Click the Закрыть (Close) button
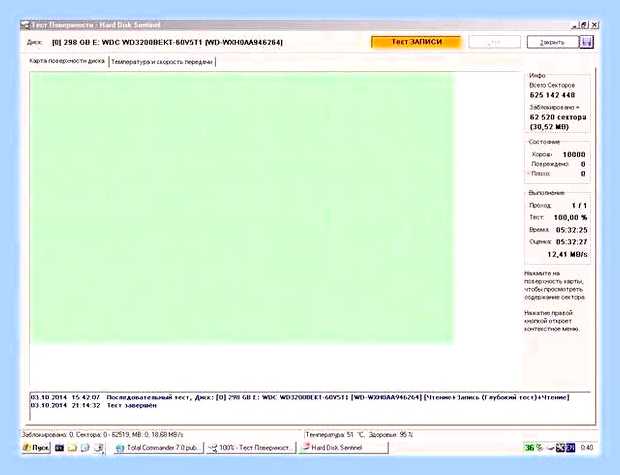 point(552,42)
